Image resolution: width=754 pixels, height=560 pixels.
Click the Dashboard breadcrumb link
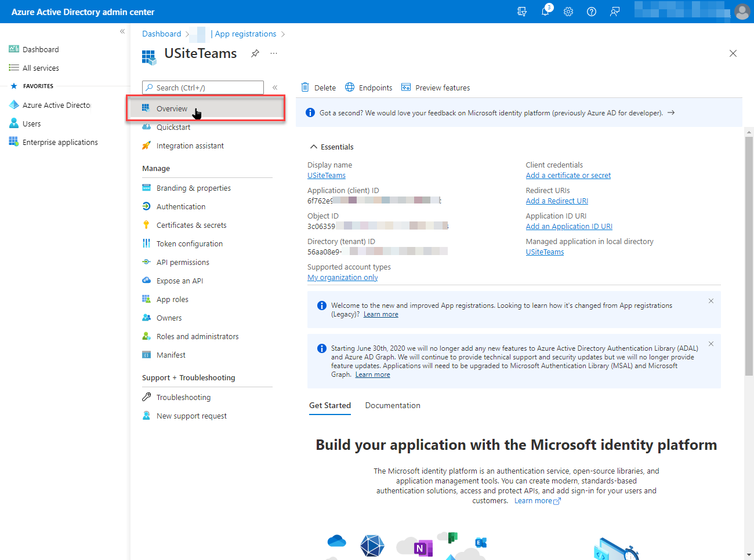click(162, 34)
